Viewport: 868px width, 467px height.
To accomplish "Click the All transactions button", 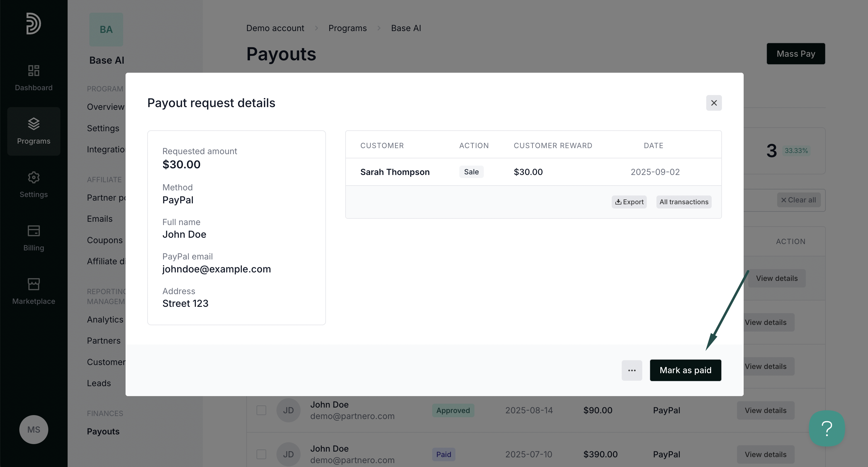I will click(684, 202).
